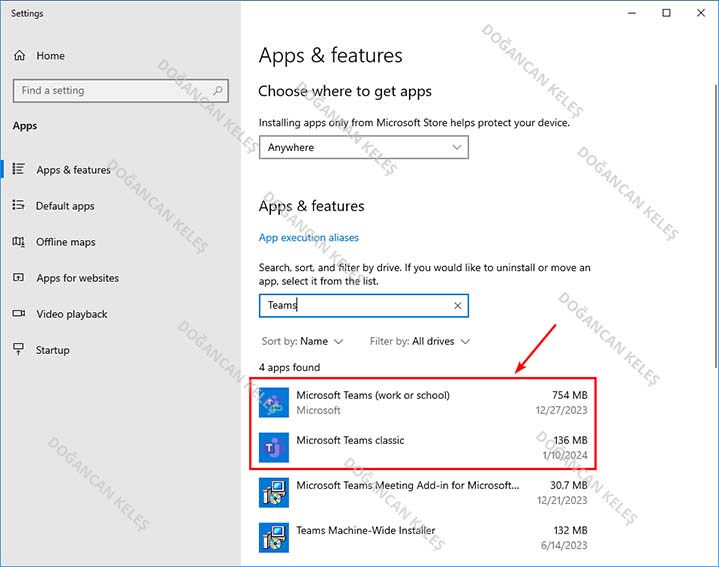Click the Startup sidebar icon
719x567 pixels.
(x=18, y=349)
